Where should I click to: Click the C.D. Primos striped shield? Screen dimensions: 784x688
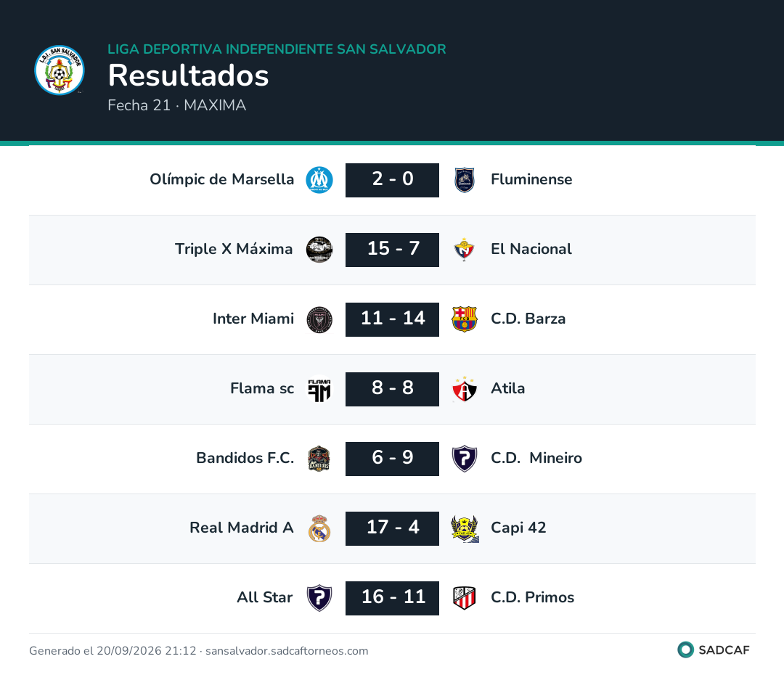coord(465,598)
